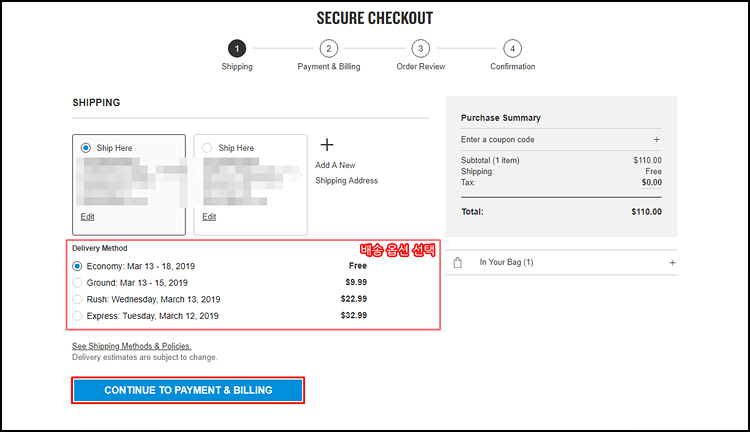750x432 pixels.
Task: Choose Ground delivery for $9.99
Action: pyautogui.click(x=77, y=283)
